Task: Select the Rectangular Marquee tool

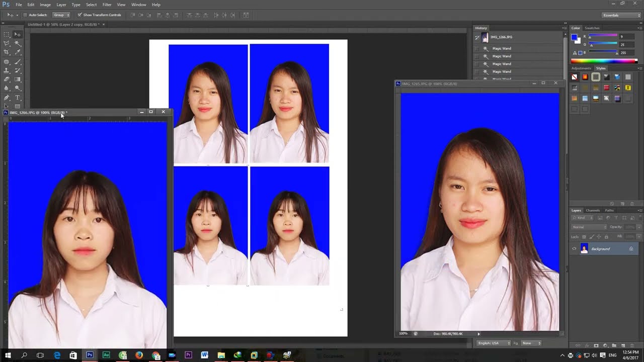Action: (7, 35)
